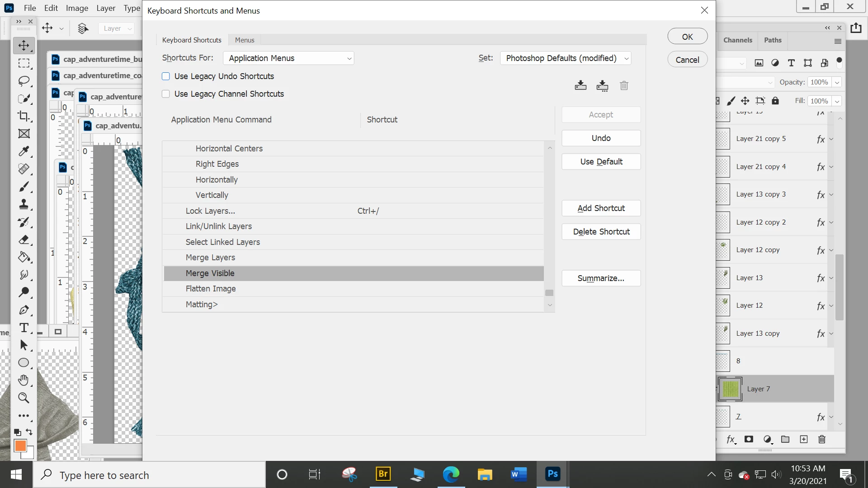Select the Zoom tool
The image size is (868, 488).
24,398
